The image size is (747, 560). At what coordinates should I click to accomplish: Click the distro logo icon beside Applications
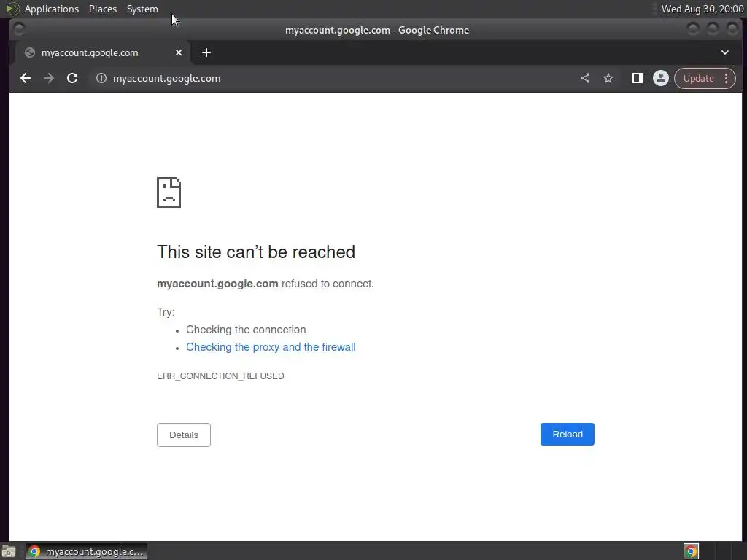click(12, 9)
